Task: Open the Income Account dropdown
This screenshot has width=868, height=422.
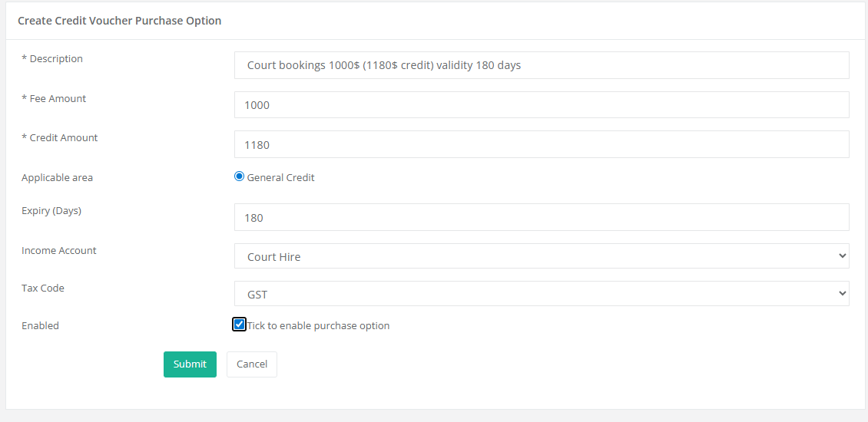Action: [x=542, y=256]
